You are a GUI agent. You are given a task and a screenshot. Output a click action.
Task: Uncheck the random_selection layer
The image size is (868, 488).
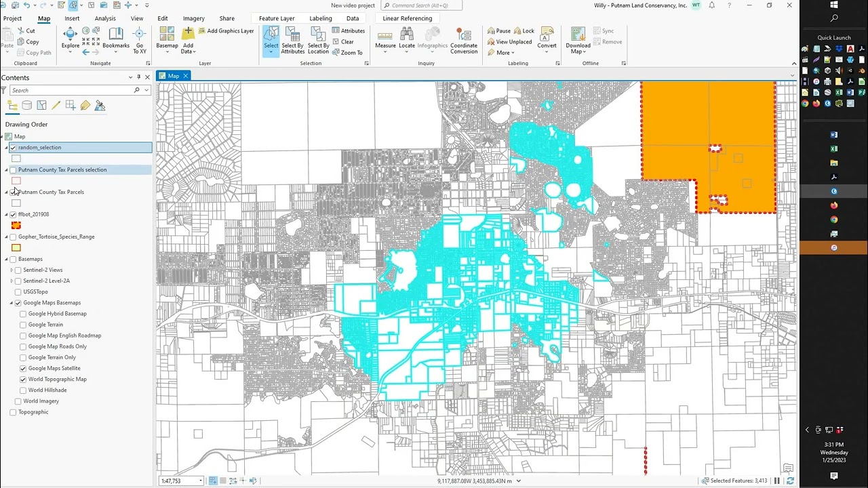pyautogui.click(x=13, y=148)
